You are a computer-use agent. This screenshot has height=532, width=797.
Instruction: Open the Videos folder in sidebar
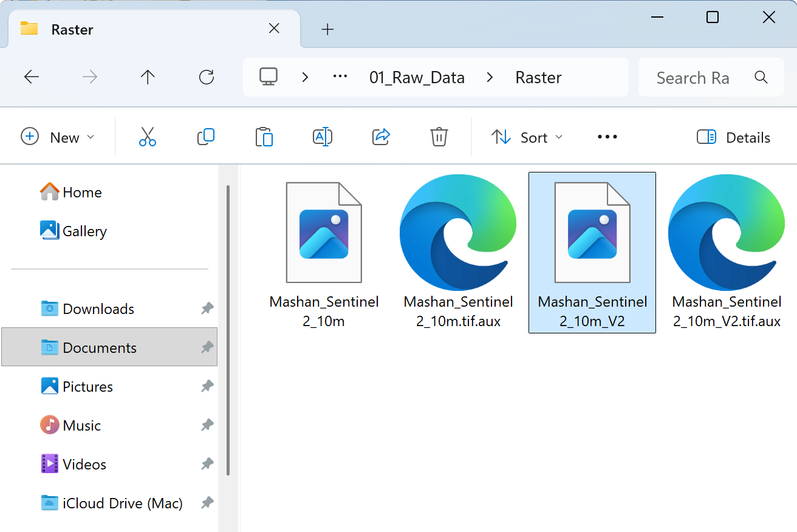coord(109,464)
